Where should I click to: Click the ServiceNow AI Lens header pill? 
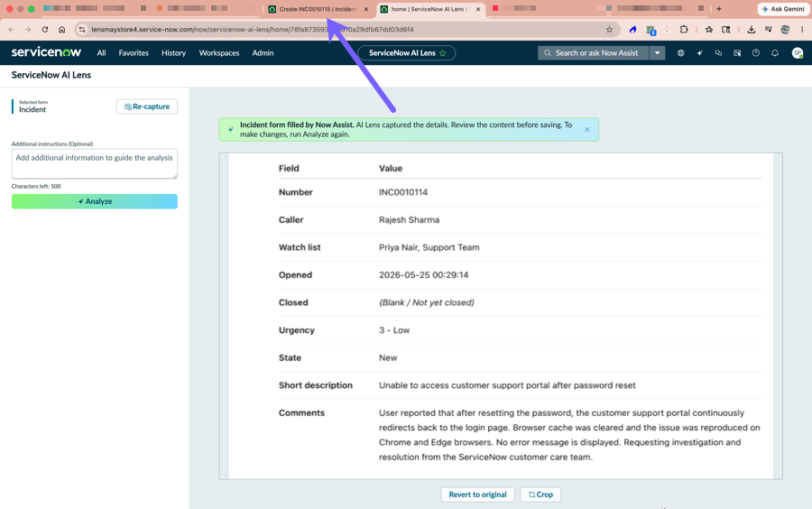[407, 53]
